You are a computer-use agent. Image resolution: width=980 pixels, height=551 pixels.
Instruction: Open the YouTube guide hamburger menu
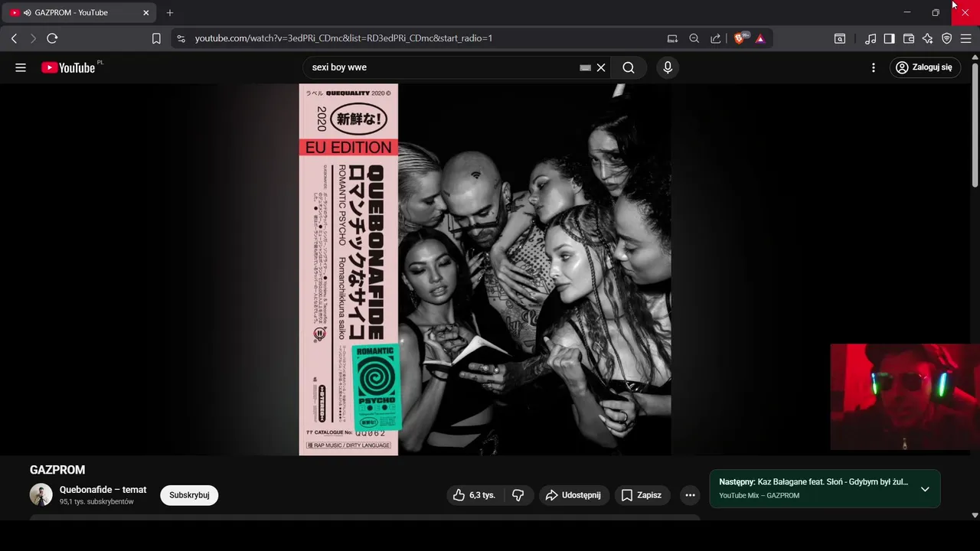[21, 67]
